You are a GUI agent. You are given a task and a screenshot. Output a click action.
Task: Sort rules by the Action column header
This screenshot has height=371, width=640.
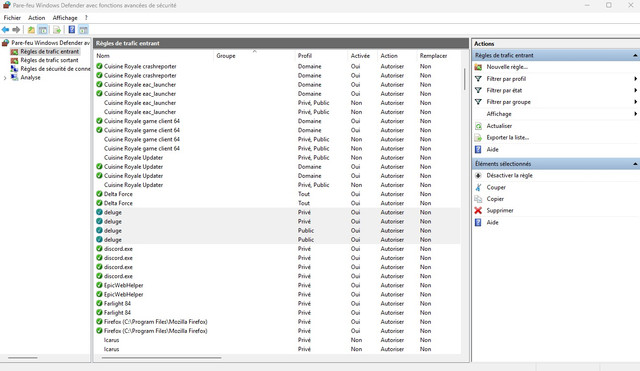click(x=397, y=56)
